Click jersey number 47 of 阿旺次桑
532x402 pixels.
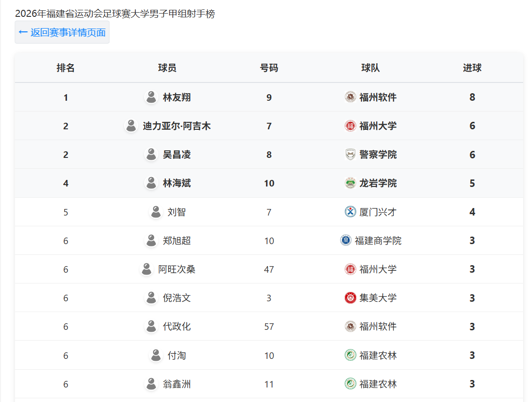[269, 269]
